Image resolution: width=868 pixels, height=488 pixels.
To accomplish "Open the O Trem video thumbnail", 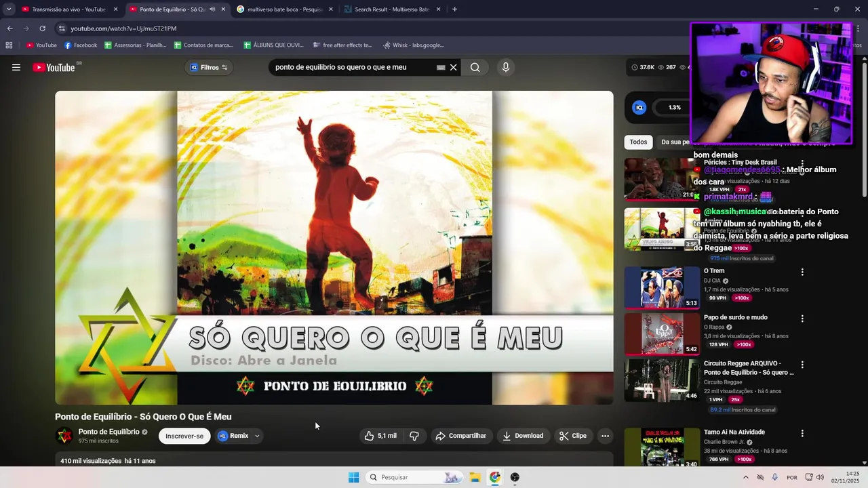I will click(x=661, y=287).
